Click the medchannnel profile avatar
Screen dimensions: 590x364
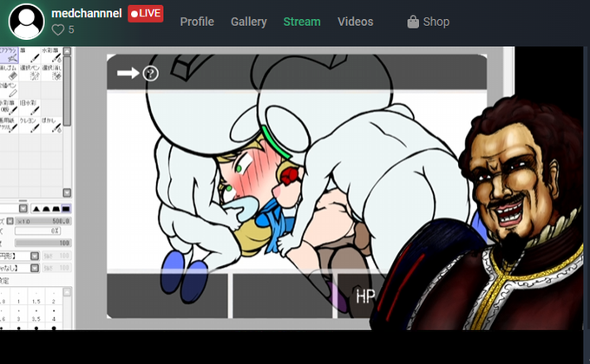[x=26, y=22]
